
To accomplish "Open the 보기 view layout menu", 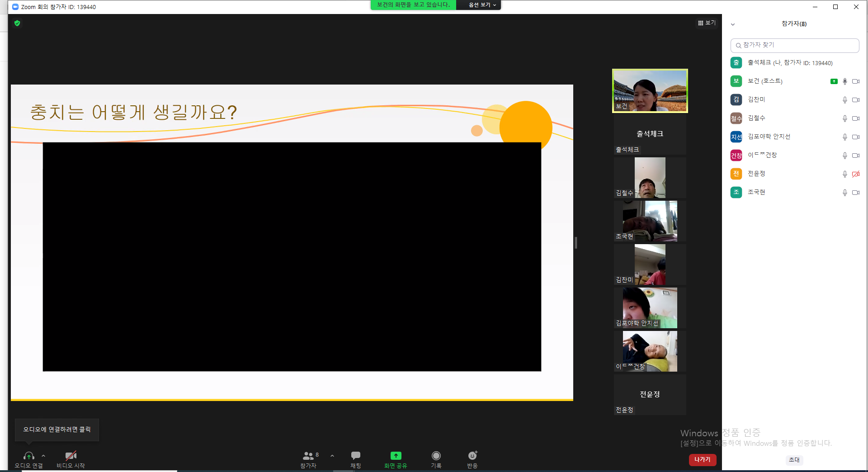I will 707,23.
